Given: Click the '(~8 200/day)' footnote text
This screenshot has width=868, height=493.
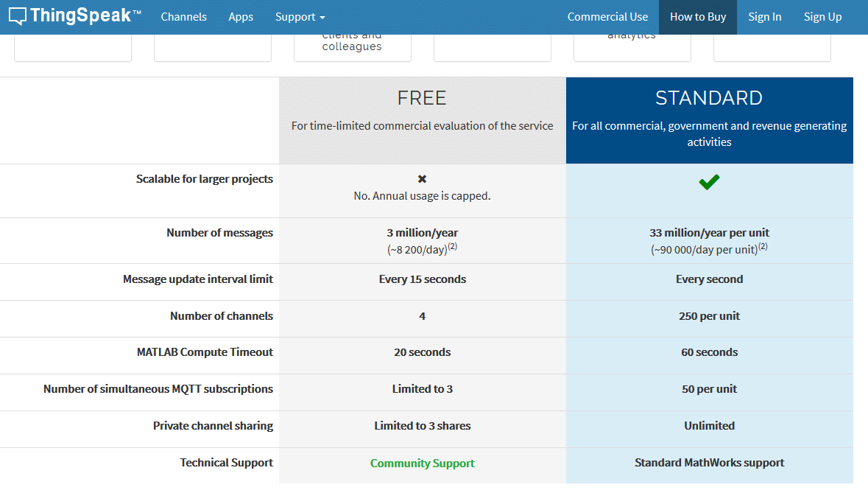Looking at the screenshot, I should [x=423, y=249].
